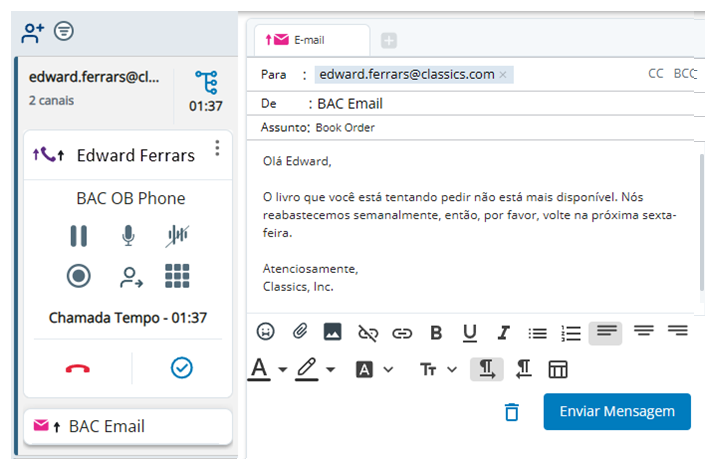Click into the email body text
This screenshot has height=470, width=705.
pos(472,224)
